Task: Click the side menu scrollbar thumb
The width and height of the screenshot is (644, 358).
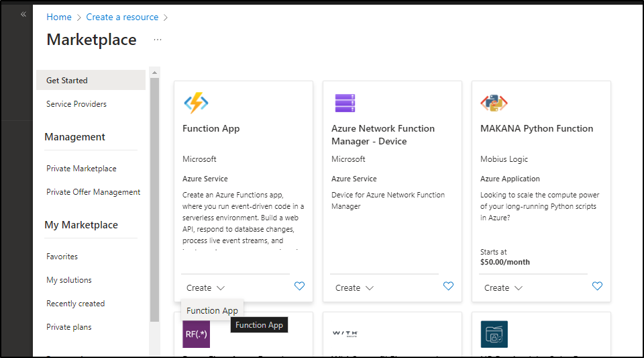Action: point(154,199)
